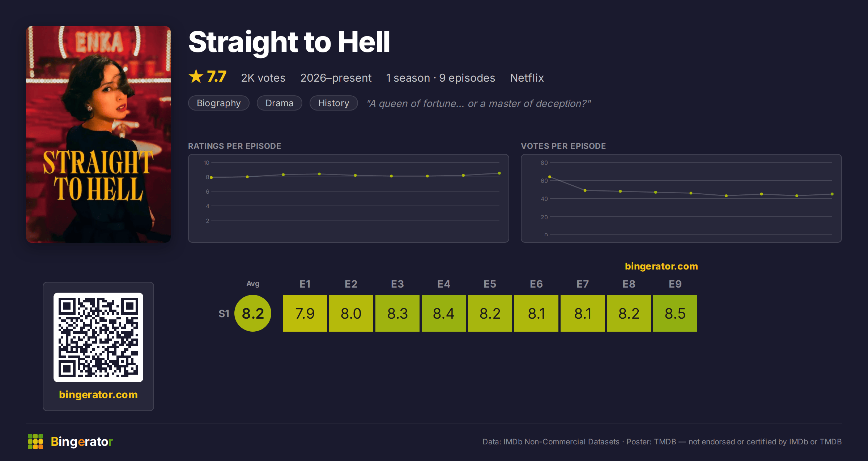
Task: Click the Bingerator grid logo icon
Action: [x=35, y=441]
